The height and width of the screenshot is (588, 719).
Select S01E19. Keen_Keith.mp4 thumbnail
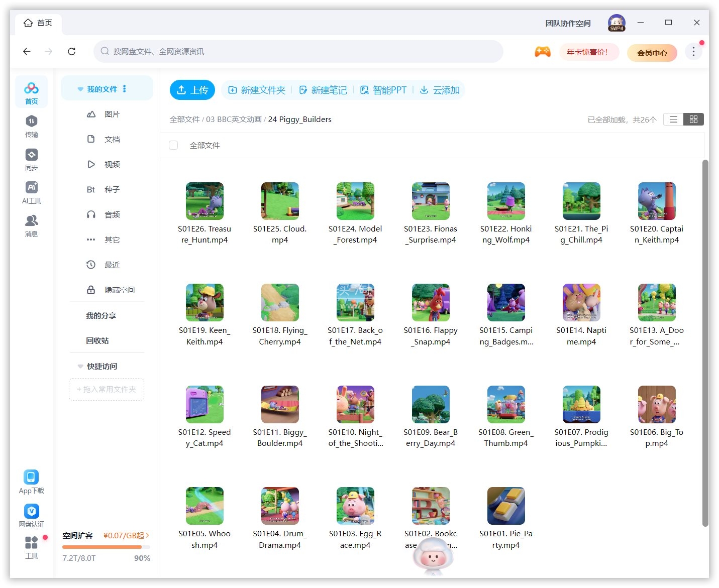204,302
